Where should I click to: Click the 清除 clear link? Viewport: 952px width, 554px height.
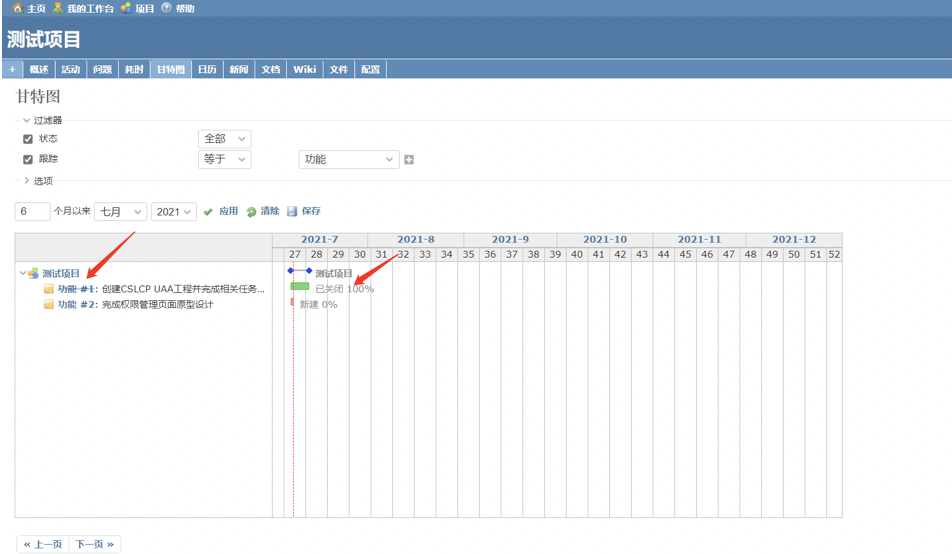point(270,211)
